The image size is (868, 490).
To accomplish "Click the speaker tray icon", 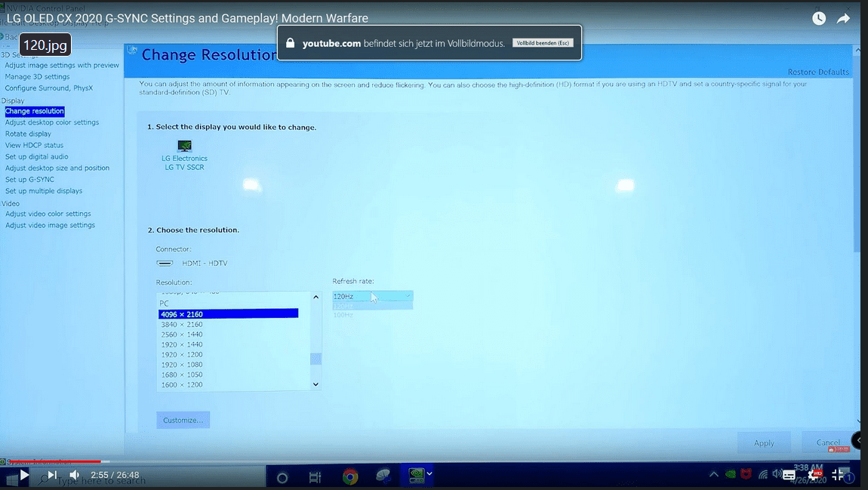I will pyautogui.click(x=777, y=474).
